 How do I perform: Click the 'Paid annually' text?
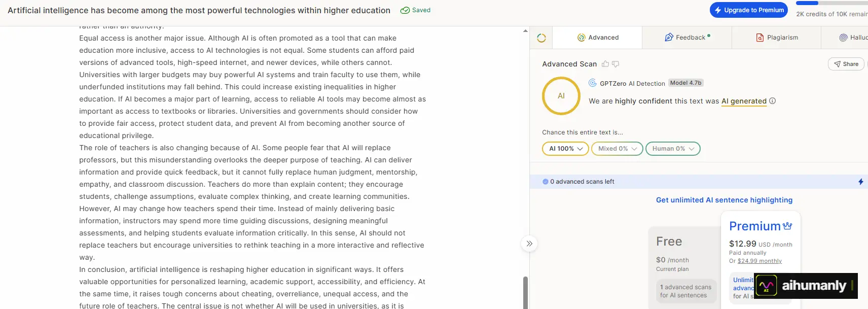(747, 253)
